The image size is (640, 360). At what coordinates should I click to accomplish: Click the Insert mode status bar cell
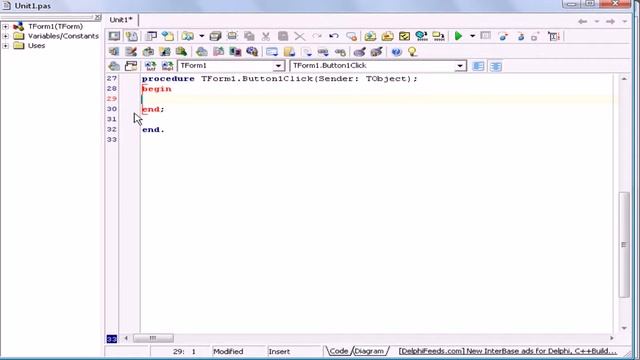[x=294, y=351]
